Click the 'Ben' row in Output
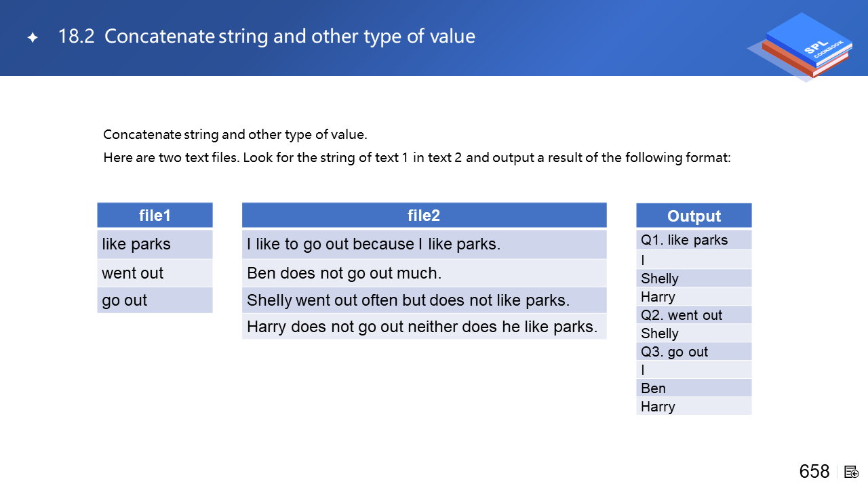868x488 pixels. [x=694, y=388]
